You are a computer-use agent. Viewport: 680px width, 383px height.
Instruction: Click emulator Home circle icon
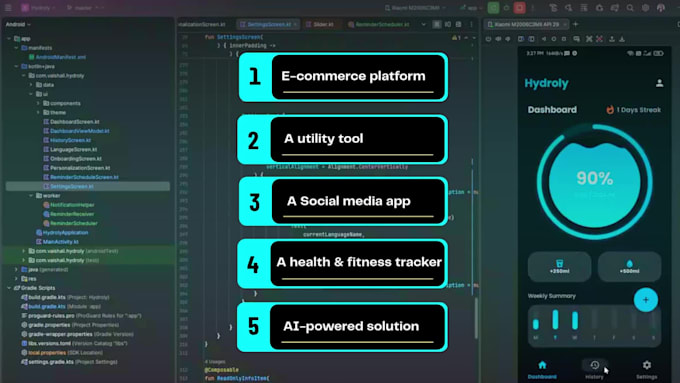553,39
